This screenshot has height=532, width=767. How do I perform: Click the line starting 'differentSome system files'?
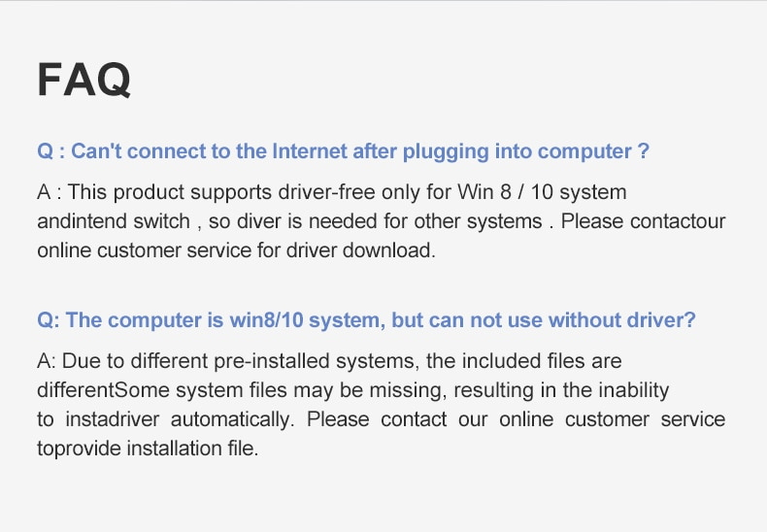click(353, 390)
